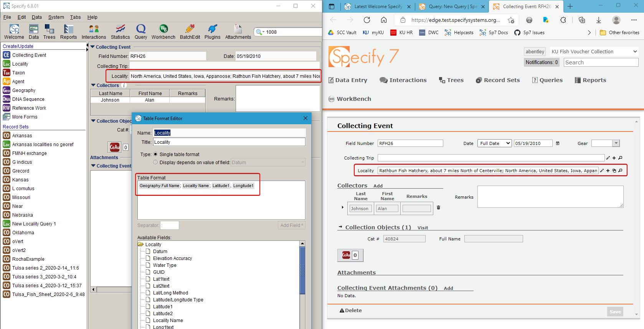
Task: Click WorkBench link in Specify 7
Action: 350,99
